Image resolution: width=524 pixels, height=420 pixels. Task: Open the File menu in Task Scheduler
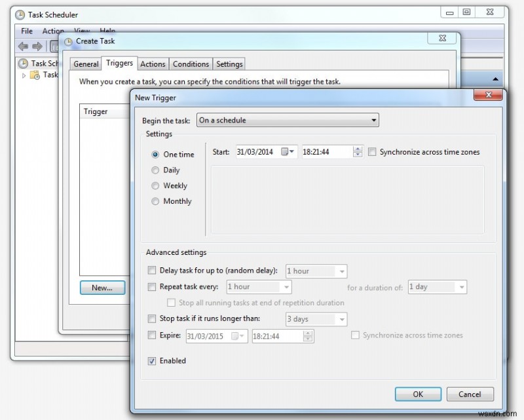pyautogui.click(x=27, y=31)
